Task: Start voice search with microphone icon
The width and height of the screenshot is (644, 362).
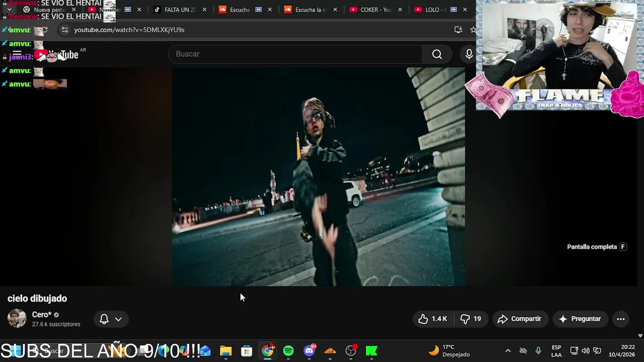Action: click(x=469, y=54)
